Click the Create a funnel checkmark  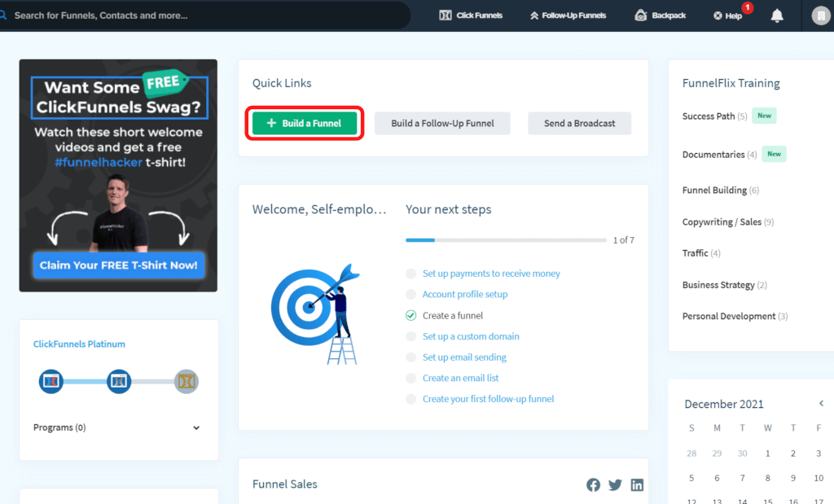tap(410, 316)
